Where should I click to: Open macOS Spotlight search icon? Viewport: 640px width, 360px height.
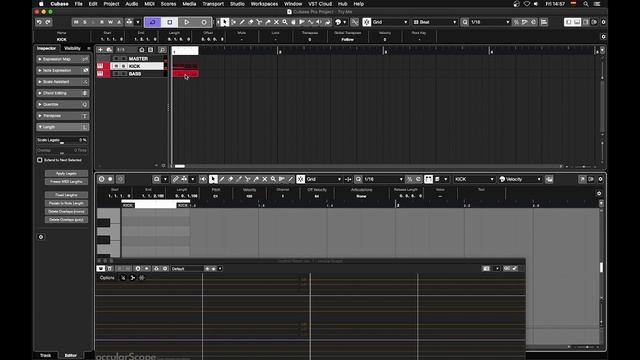coord(586,4)
